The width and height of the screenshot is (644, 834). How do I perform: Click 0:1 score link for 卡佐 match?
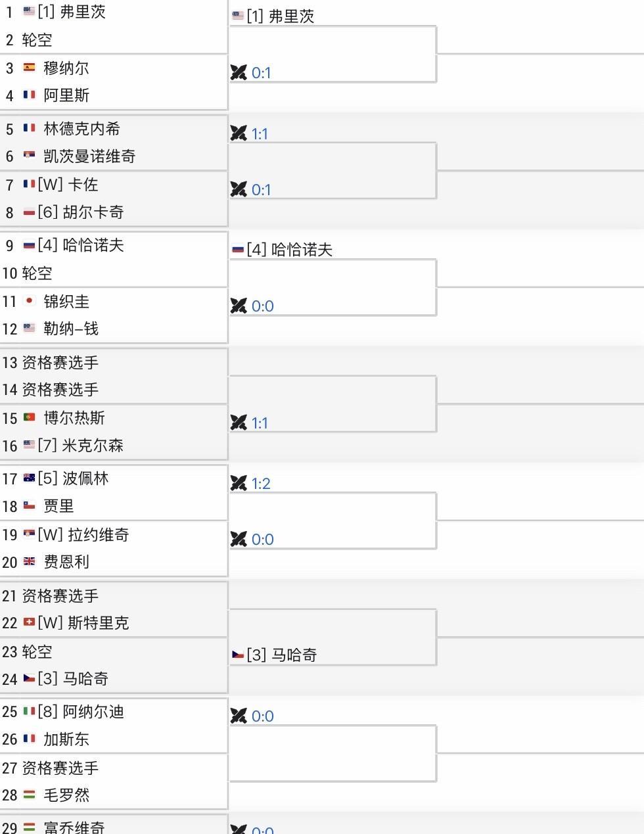261,190
